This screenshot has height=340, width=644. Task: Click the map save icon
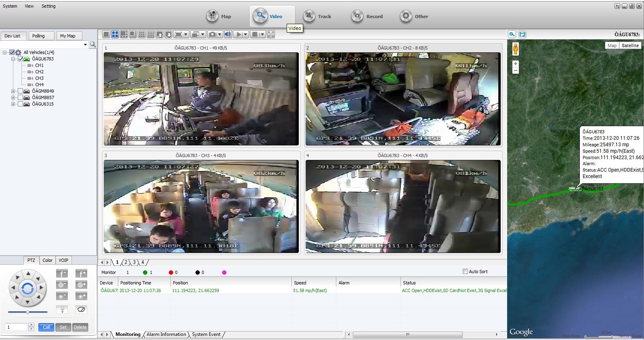click(x=522, y=34)
